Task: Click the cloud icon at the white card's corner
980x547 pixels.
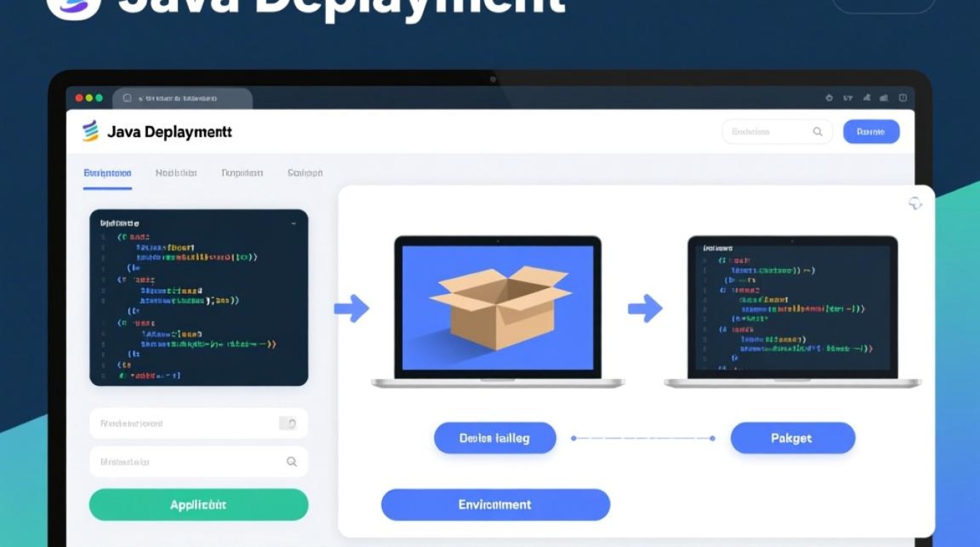Action: pos(915,203)
